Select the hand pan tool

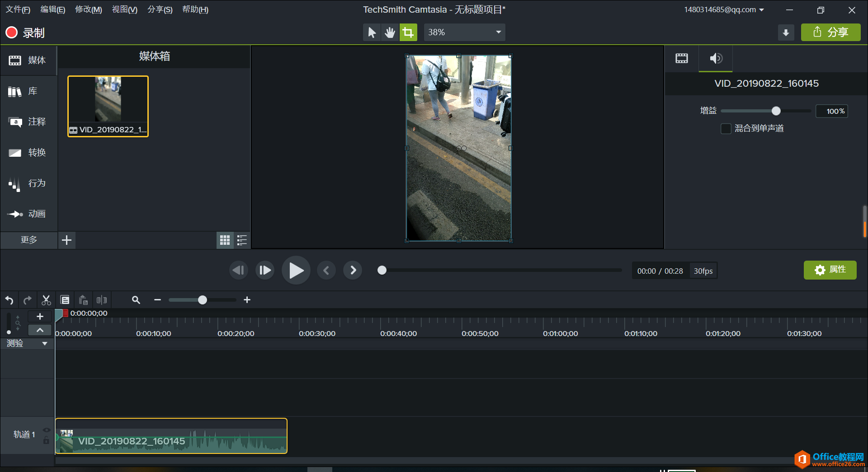pos(390,33)
